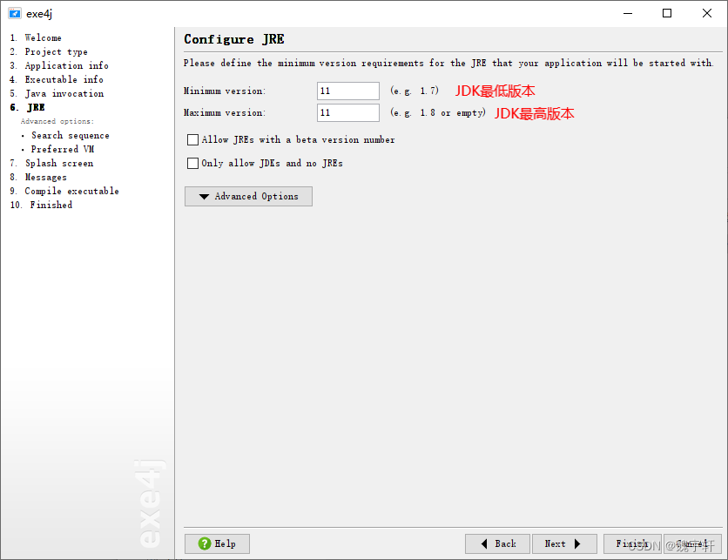Click the exe4j icon in the title bar
728x560 pixels.
[12, 12]
